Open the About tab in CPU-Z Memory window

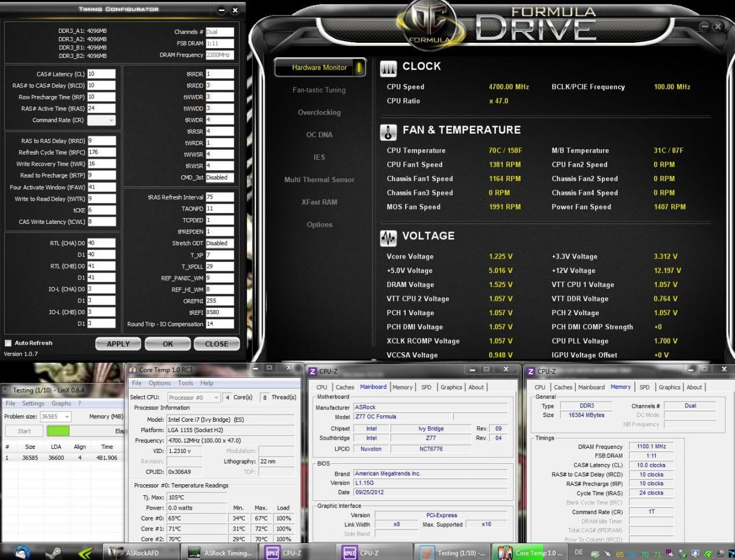click(694, 387)
